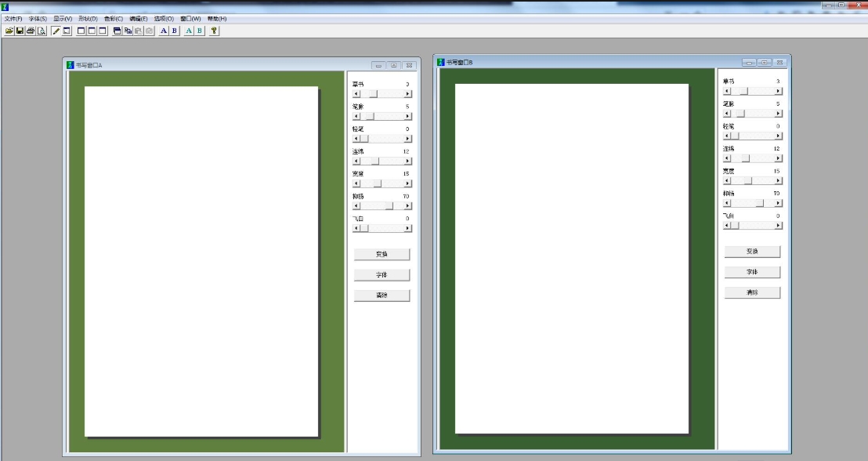Increase 飞白 with right arrow, window A
This screenshot has height=461, width=868.
pyautogui.click(x=408, y=228)
